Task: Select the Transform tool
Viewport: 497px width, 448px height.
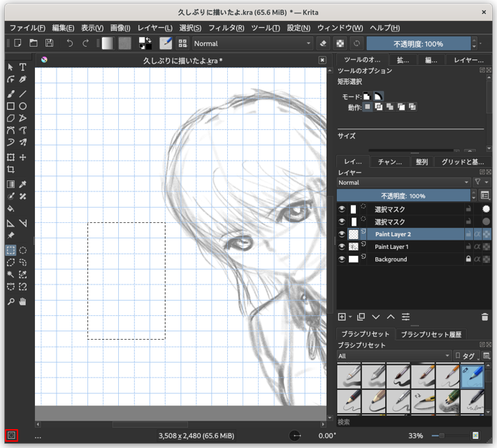Action: click(x=10, y=157)
